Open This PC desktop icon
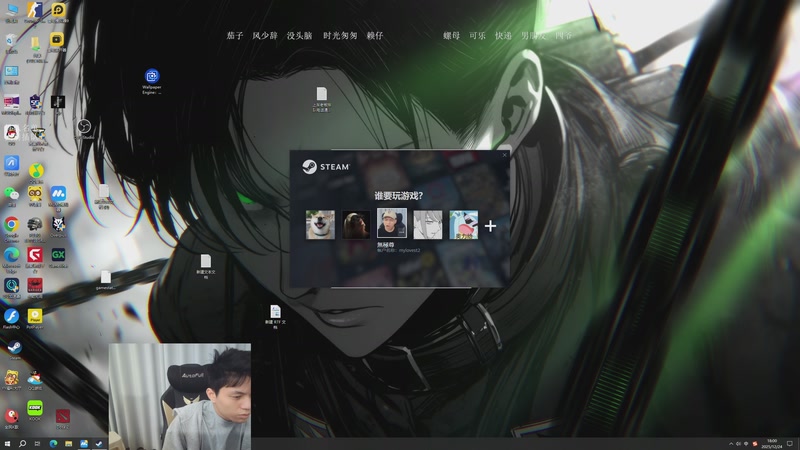Viewport: 800px width, 450px height. click(11, 12)
